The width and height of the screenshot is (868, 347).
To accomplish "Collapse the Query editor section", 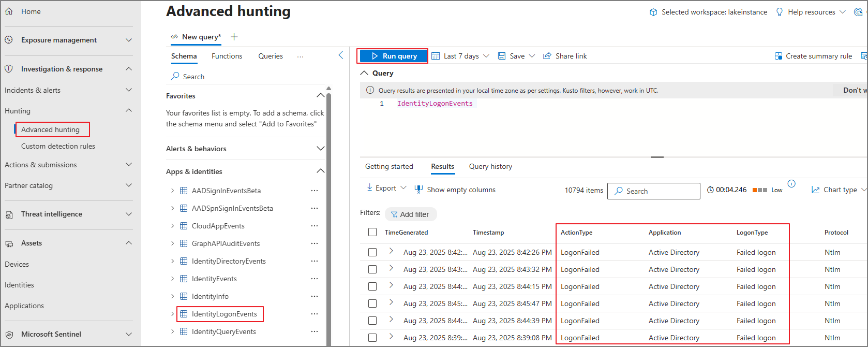I will click(x=364, y=73).
